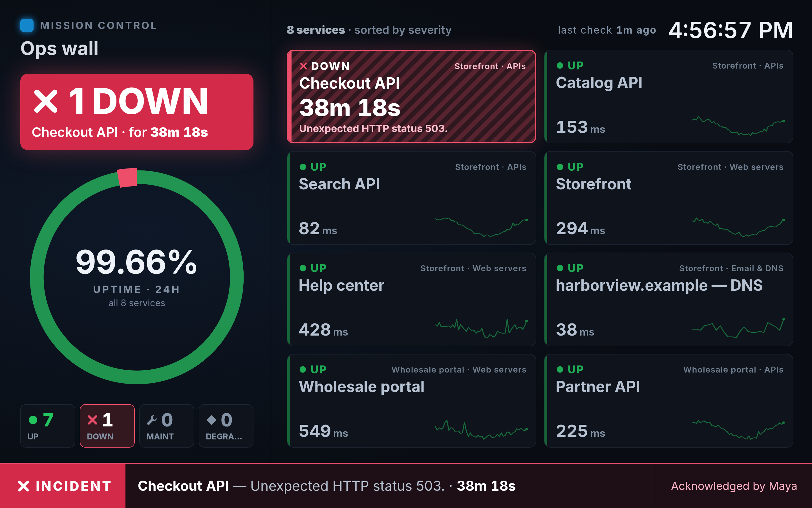Click the wrench icon in the MAINT counter
Screen dimensions: 812x508
152,420
